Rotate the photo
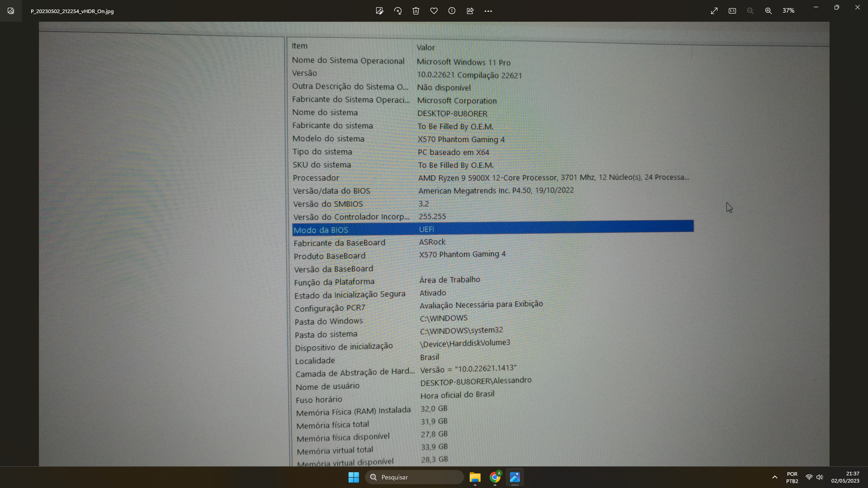This screenshot has height=488, width=868. 398,11
